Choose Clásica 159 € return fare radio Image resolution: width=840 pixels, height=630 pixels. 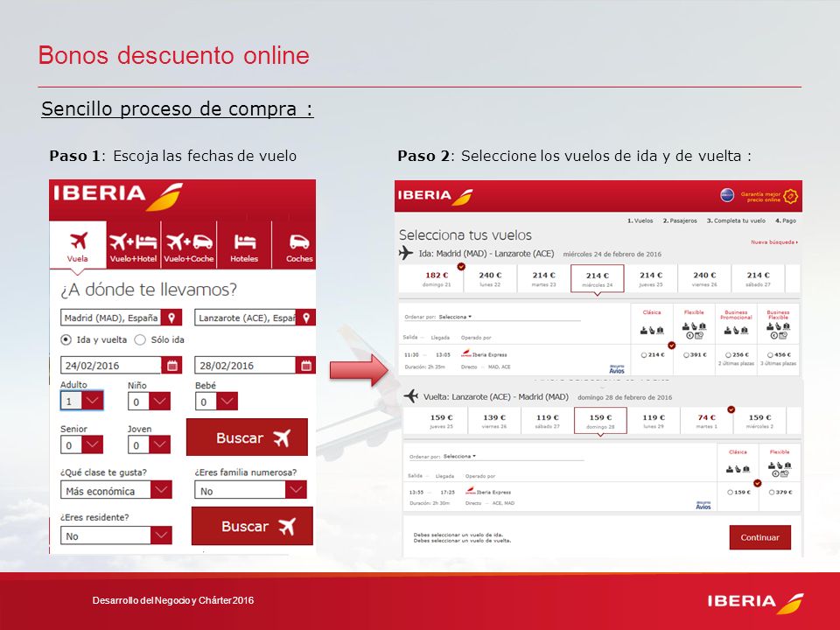coord(730,493)
